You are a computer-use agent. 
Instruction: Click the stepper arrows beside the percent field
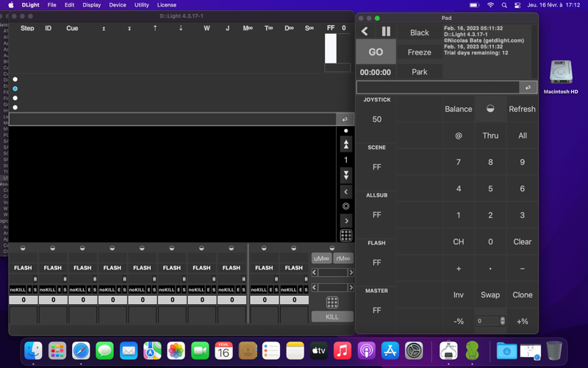point(503,321)
